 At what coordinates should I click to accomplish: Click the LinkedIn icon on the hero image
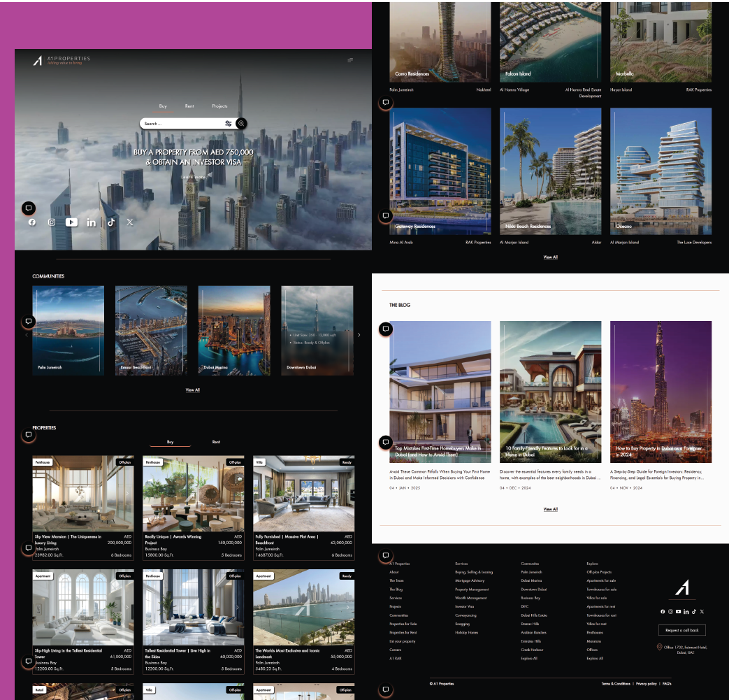coord(92,222)
